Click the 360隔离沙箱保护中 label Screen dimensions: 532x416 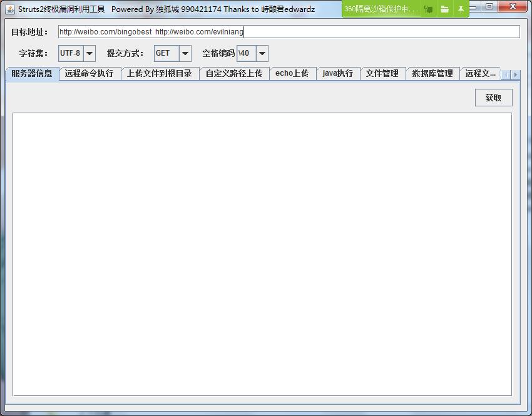[381, 9]
